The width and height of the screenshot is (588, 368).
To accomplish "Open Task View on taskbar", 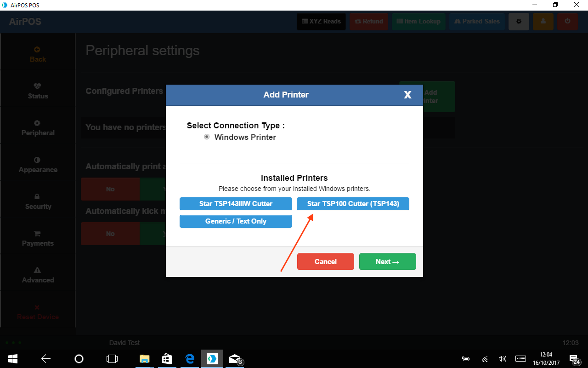I will [x=112, y=359].
